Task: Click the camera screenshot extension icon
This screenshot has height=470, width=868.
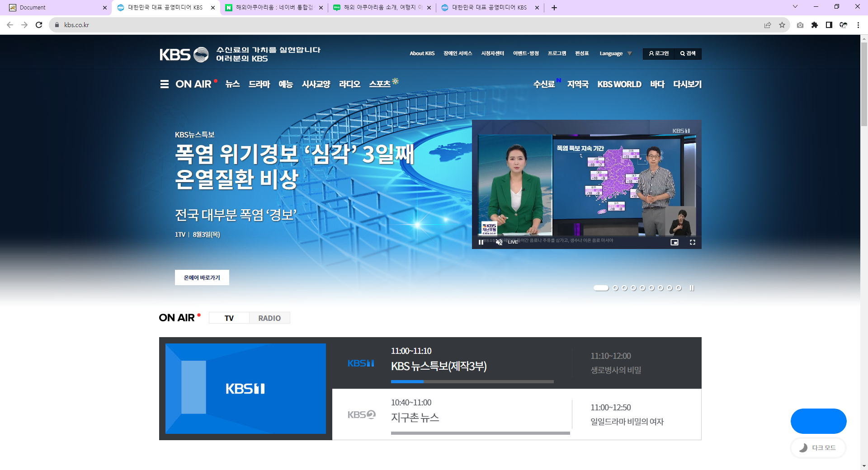Action: [800, 25]
